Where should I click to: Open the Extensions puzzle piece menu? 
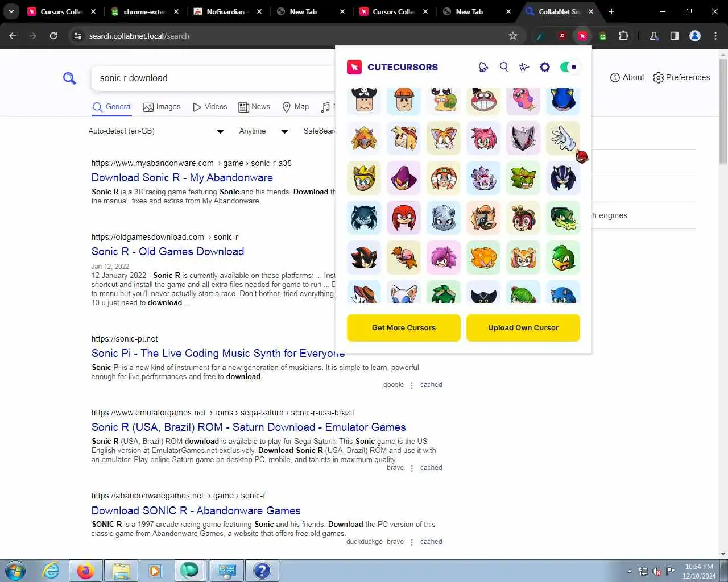tap(623, 36)
